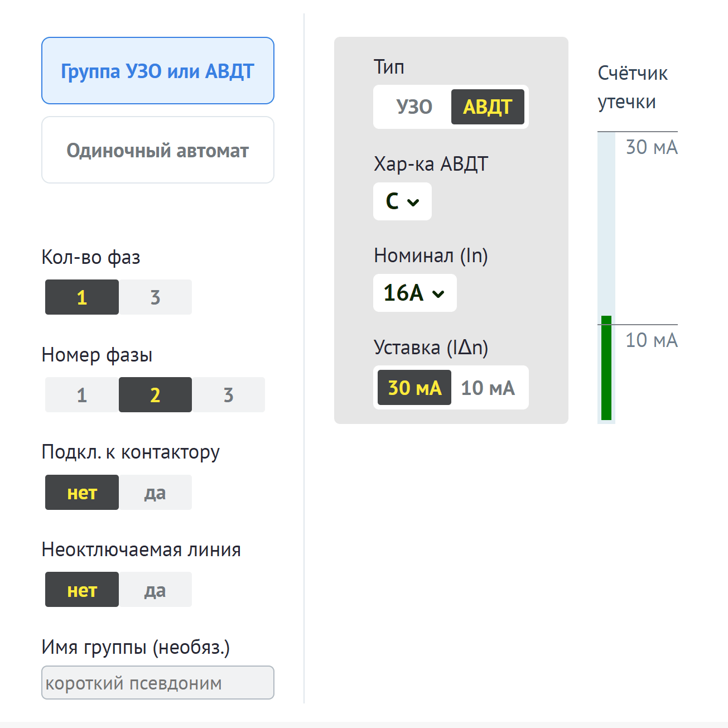Select the Группа УЗО или АВДТ tab
This screenshot has height=728, width=728.
click(158, 71)
